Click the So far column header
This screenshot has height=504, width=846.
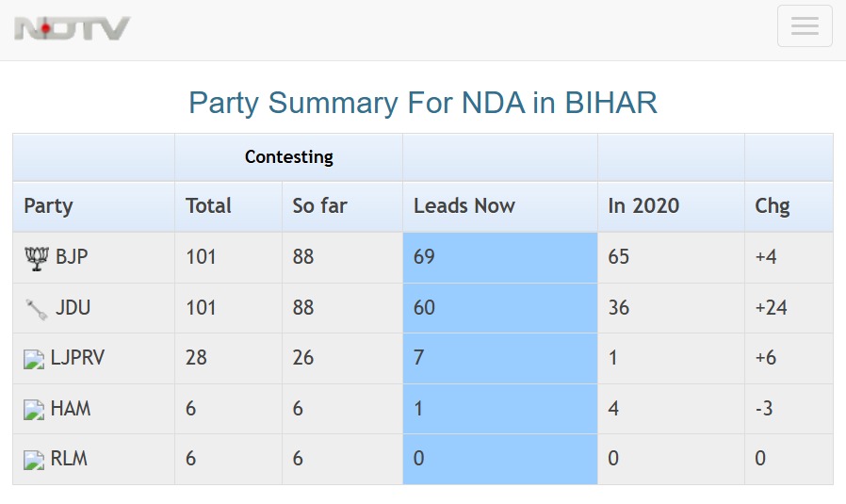click(x=320, y=206)
